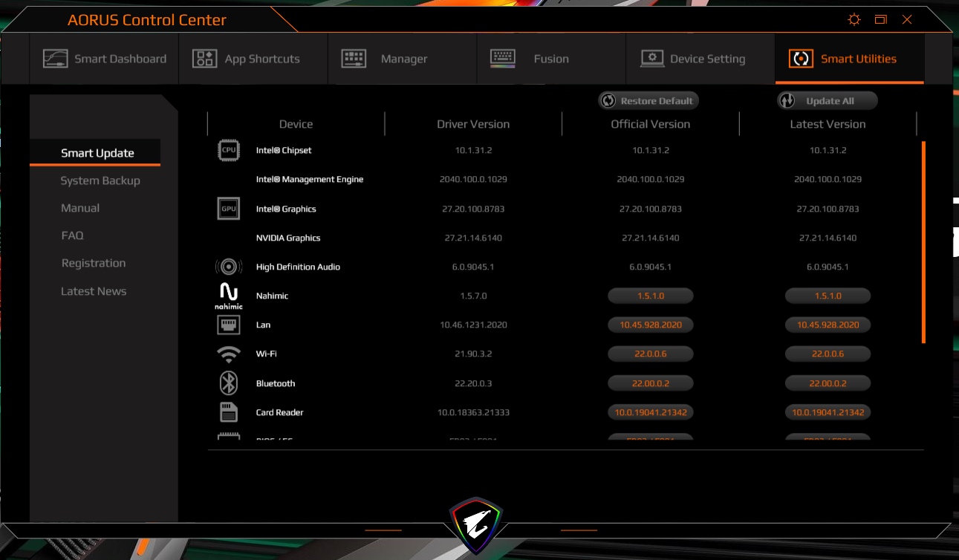Click the Restore Default button

coord(648,101)
